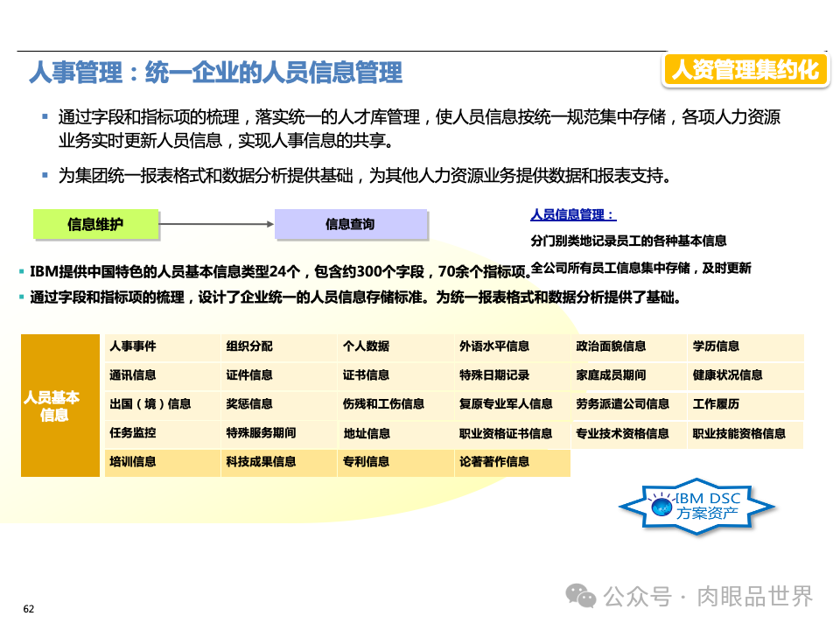This screenshot has width=840, height=630.
Task: Select the 论著著作信息 cell
Action: (x=512, y=463)
